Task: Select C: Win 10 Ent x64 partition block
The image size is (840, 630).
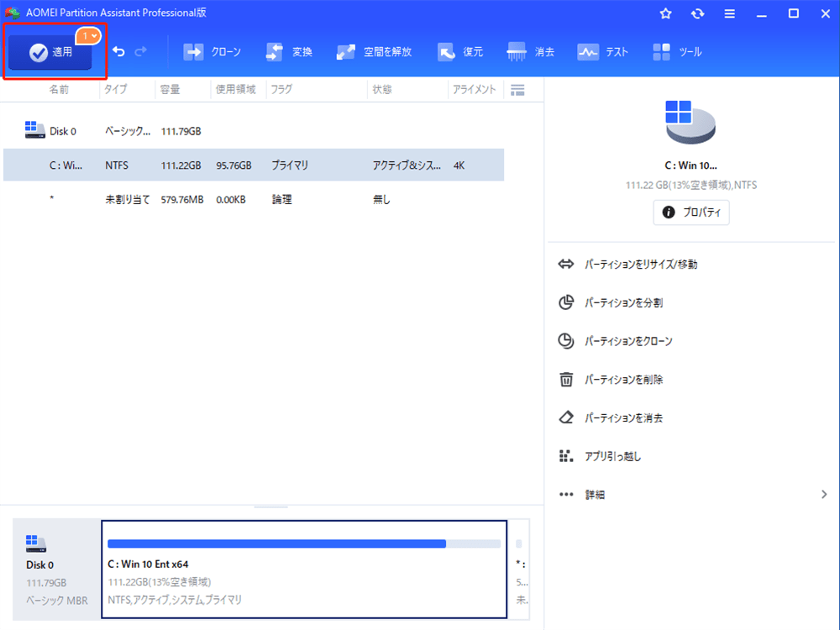Action: [x=304, y=569]
